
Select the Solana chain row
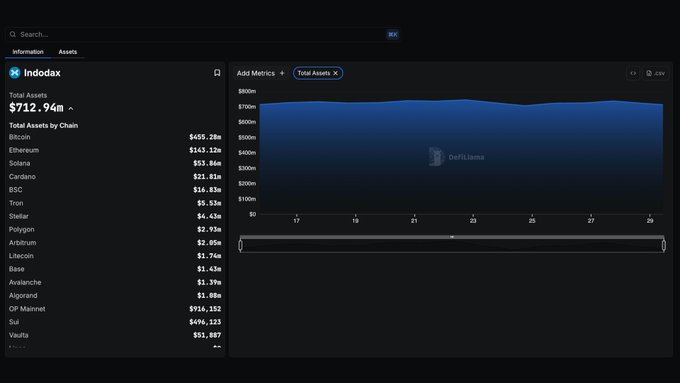pos(115,164)
